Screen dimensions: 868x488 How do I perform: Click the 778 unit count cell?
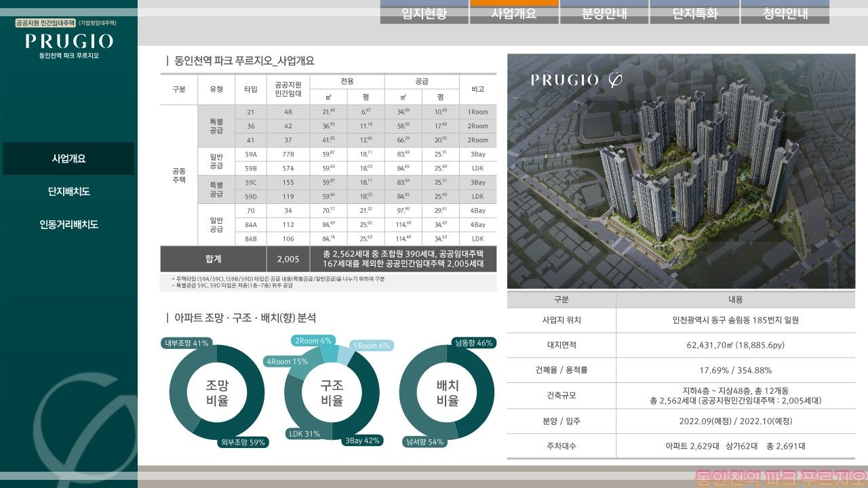288,154
